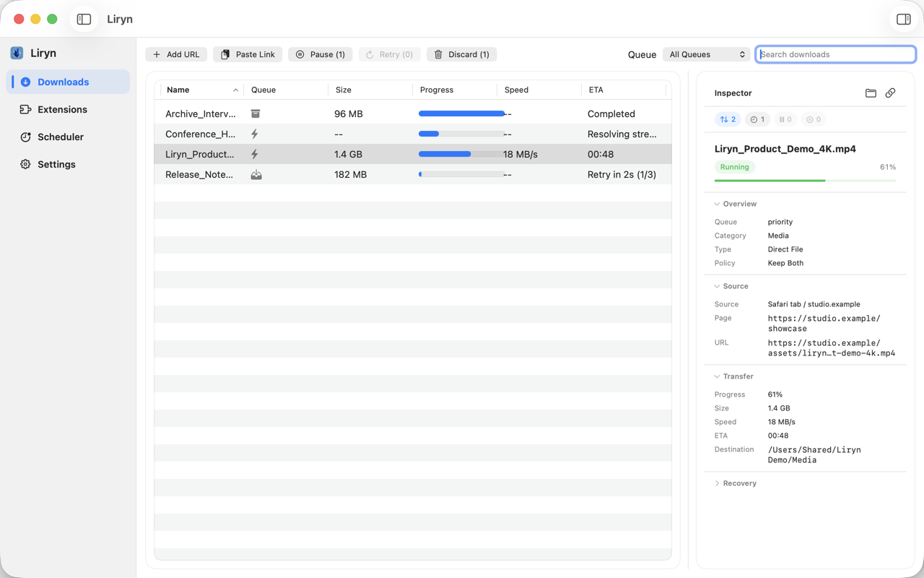Click 'Safari tab / studio.example' source value
The height and width of the screenshot is (578, 924).
pyautogui.click(x=814, y=304)
